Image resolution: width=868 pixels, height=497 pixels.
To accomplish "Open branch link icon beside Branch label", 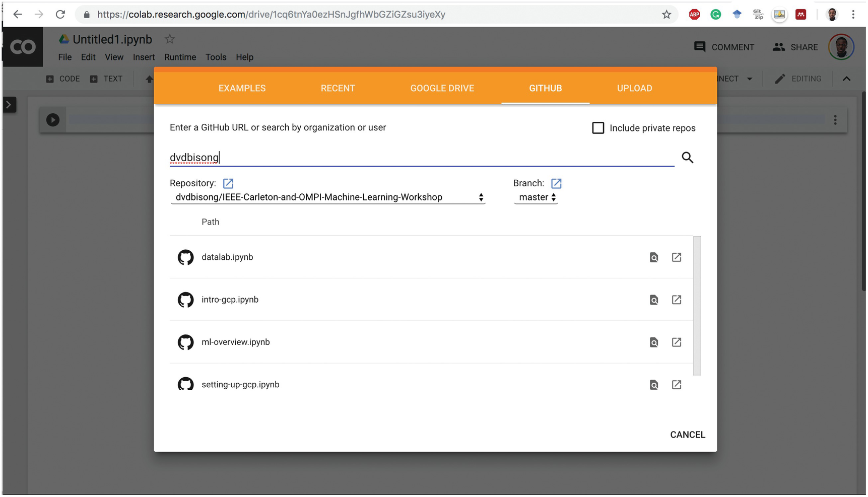I will click(556, 183).
